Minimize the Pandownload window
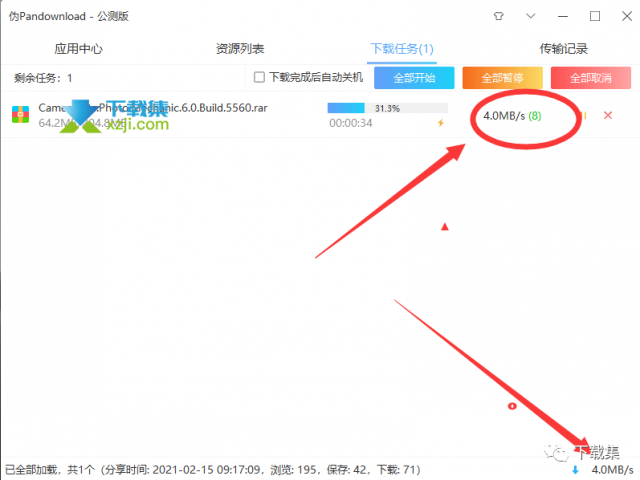This screenshot has width=640, height=480. coord(563,16)
